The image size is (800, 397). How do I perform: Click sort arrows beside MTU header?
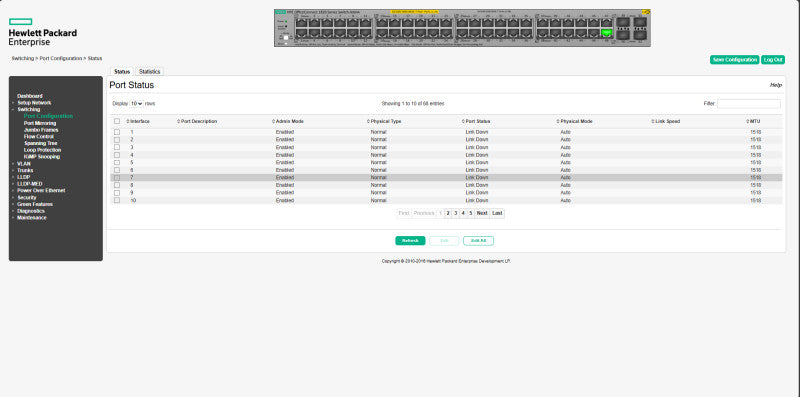click(x=747, y=121)
